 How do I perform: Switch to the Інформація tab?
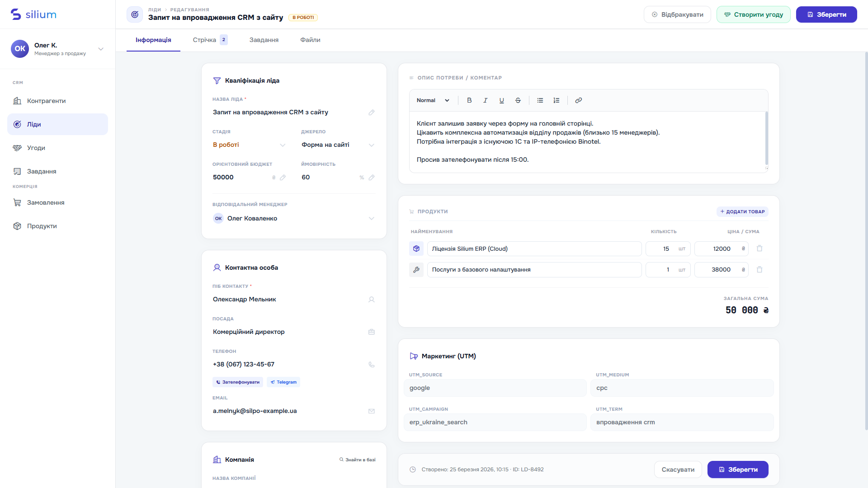[153, 40]
